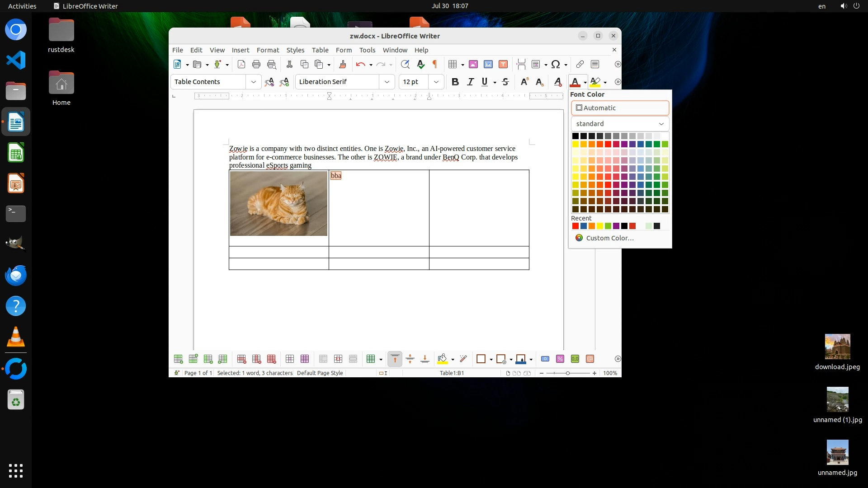Click the Export as PDF icon
The image size is (868, 488).
pos(241,64)
